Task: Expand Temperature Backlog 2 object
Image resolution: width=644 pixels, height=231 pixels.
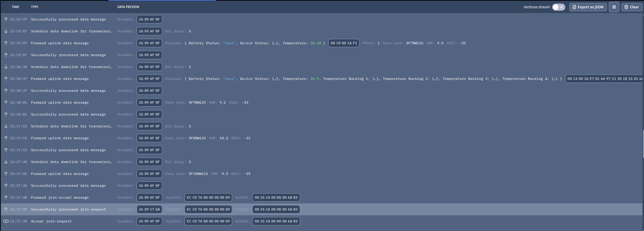Action: coord(435,79)
